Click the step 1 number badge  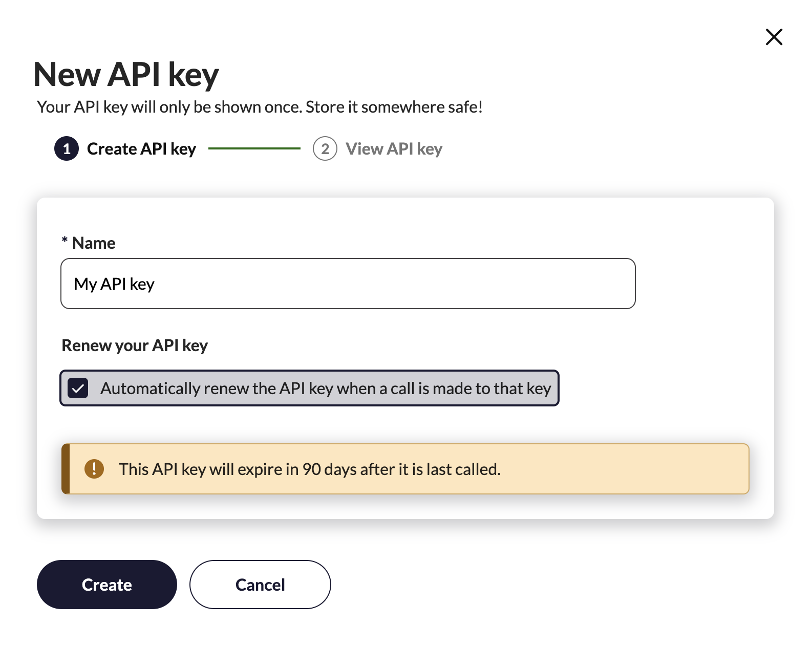67,149
